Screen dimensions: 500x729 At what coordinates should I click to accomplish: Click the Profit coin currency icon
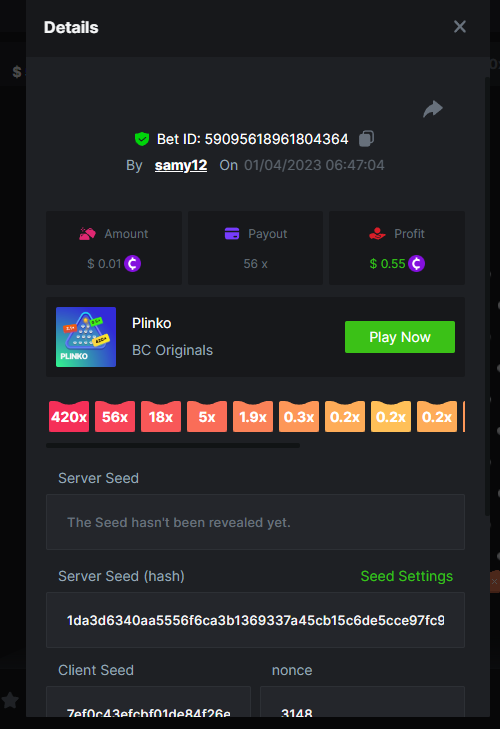click(x=416, y=264)
